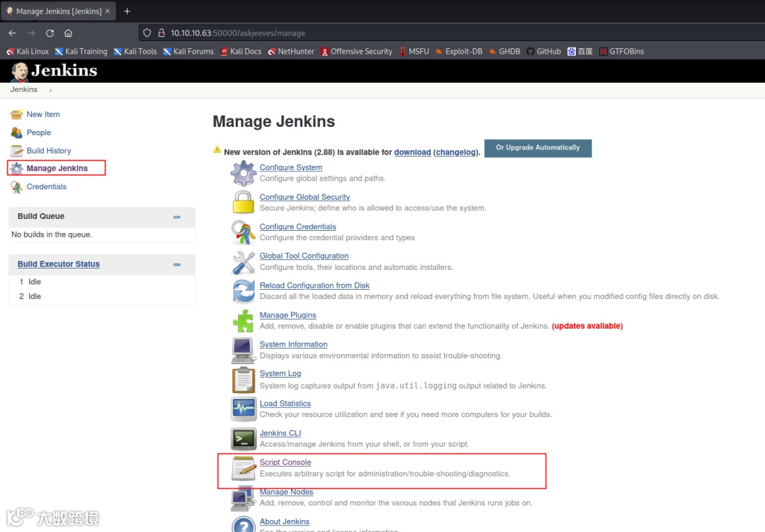Click the System Information computer icon
The image size is (765, 532).
point(242,351)
